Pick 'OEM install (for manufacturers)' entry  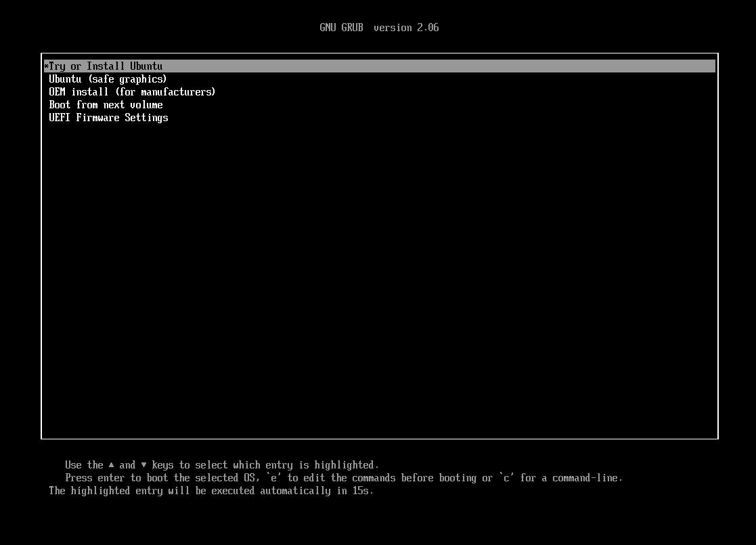pyautogui.click(x=132, y=92)
